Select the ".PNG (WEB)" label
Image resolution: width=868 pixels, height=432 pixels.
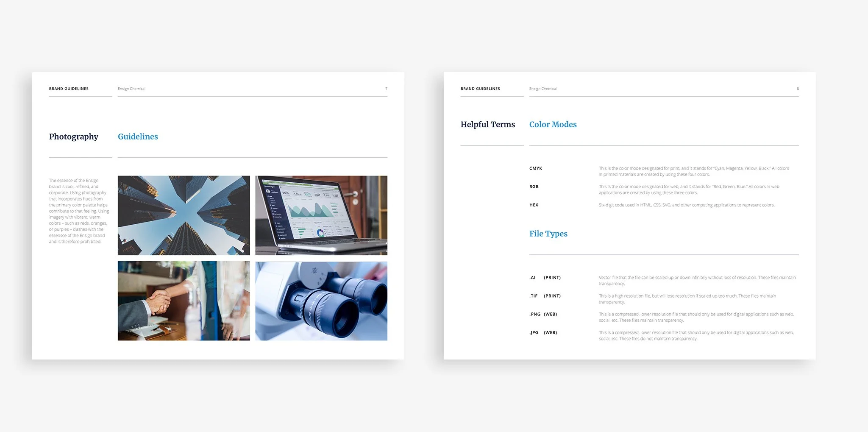click(x=543, y=314)
